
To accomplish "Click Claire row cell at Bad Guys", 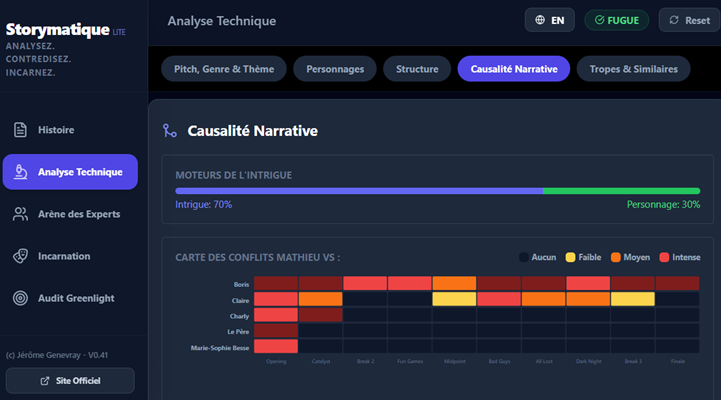I will pyautogui.click(x=499, y=299).
